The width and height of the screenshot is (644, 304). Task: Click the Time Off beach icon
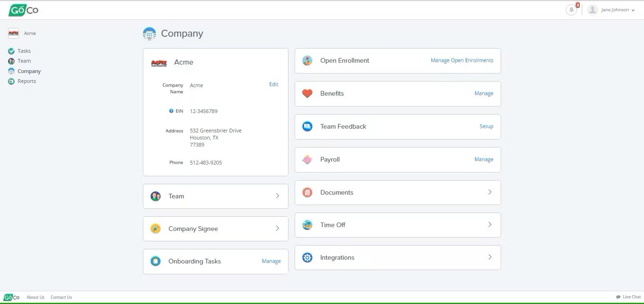coord(307,225)
